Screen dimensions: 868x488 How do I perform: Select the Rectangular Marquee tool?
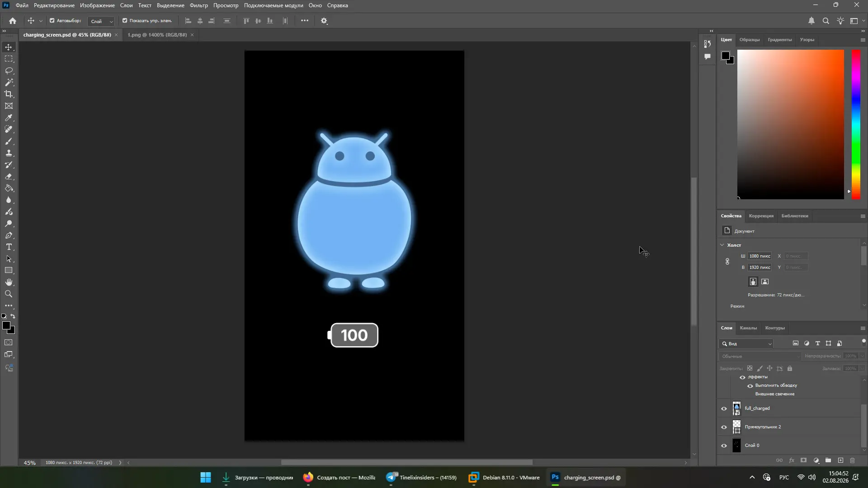pos(9,59)
